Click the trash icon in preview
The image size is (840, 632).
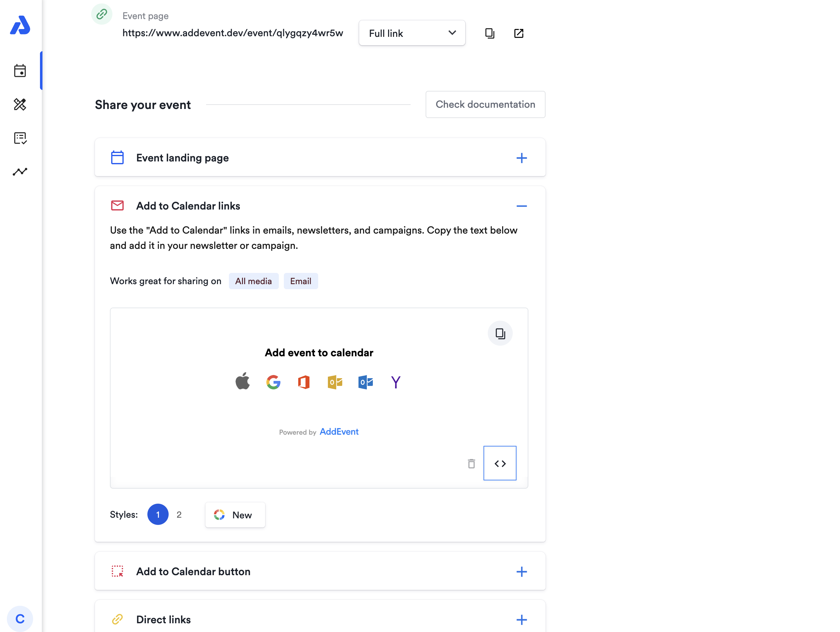coord(471,463)
